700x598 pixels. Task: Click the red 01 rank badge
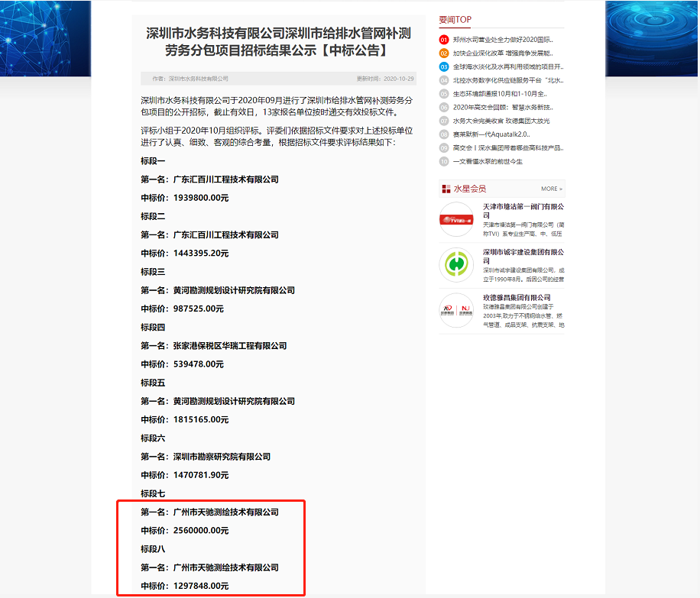pos(444,40)
